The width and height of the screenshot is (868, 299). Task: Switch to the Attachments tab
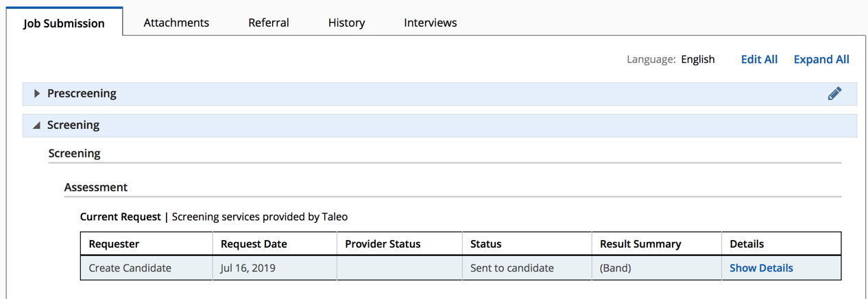[x=176, y=23]
